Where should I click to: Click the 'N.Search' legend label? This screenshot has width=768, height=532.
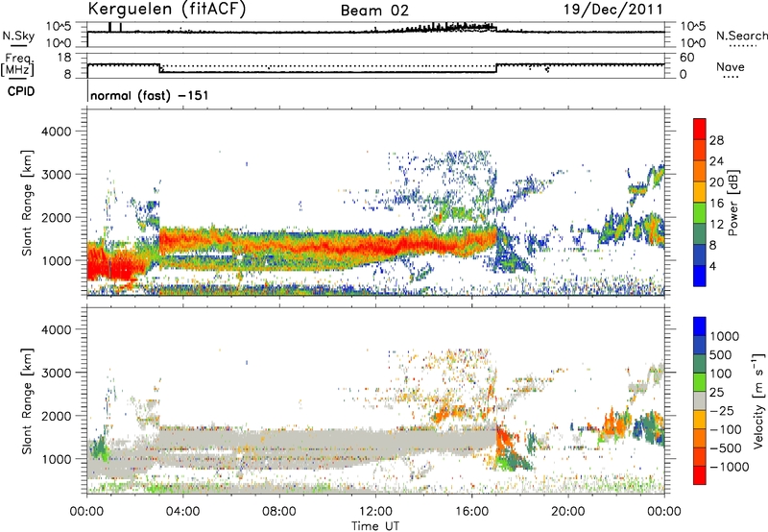pos(741,36)
